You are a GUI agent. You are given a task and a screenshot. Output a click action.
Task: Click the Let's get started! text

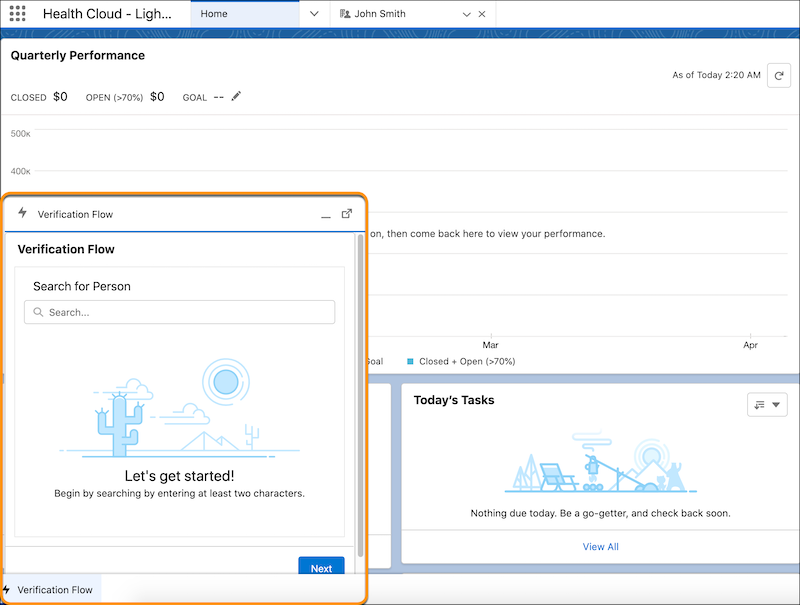coord(180,476)
